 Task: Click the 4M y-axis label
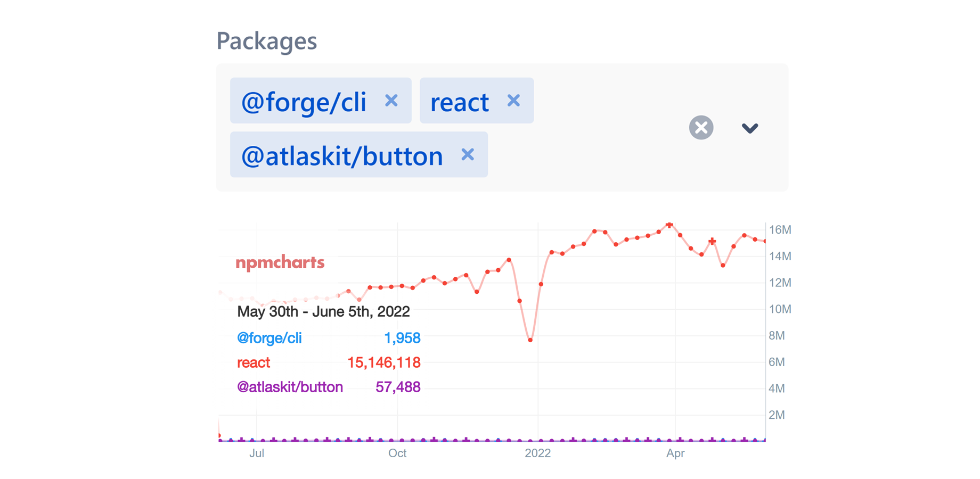[x=777, y=388]
